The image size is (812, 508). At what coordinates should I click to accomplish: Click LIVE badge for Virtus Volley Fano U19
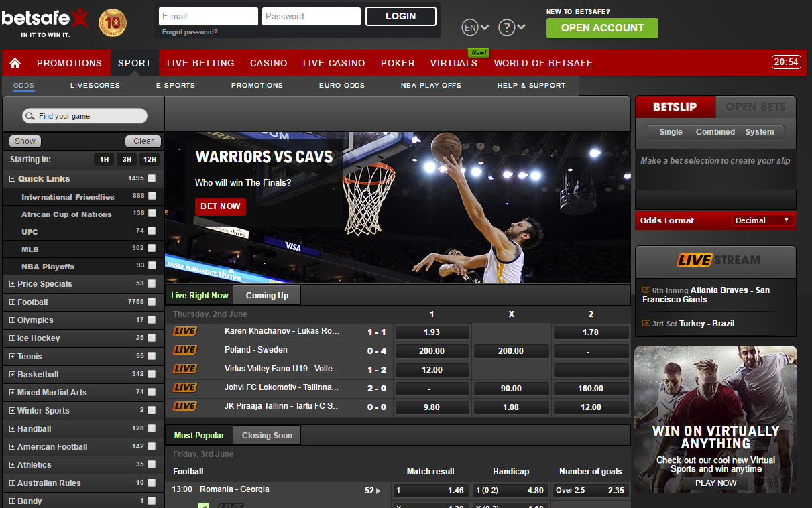pos(185,369)
